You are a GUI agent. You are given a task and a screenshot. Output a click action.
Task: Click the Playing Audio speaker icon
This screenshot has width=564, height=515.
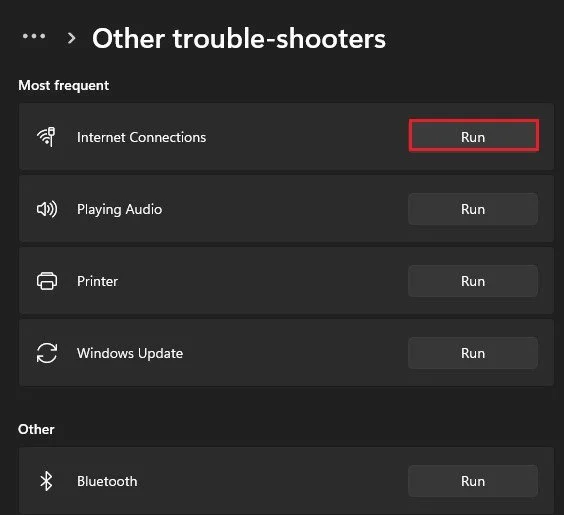(x=47, y=209)
